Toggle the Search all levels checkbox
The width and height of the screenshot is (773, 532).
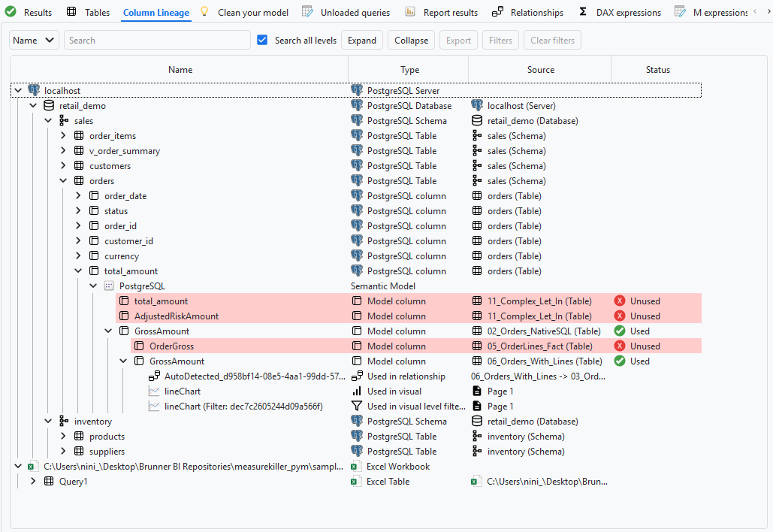(262, 40)
